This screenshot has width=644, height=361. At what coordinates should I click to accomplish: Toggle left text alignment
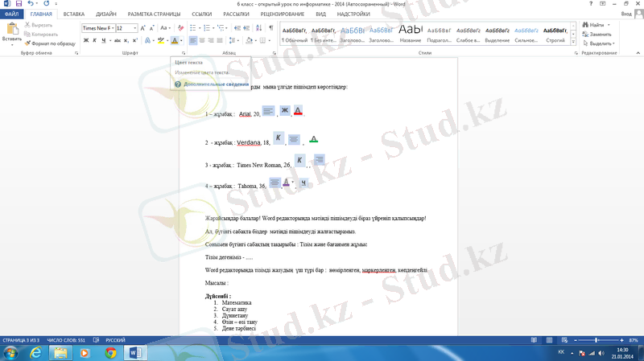coord(193,40)
